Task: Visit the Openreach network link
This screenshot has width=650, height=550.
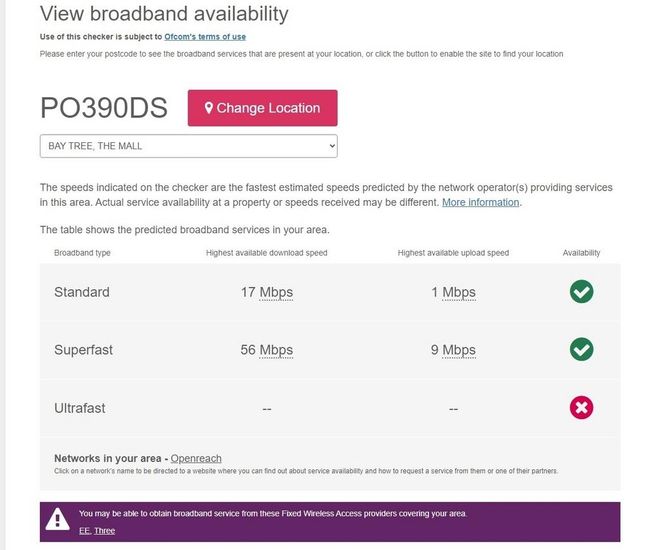Action: 196,458
